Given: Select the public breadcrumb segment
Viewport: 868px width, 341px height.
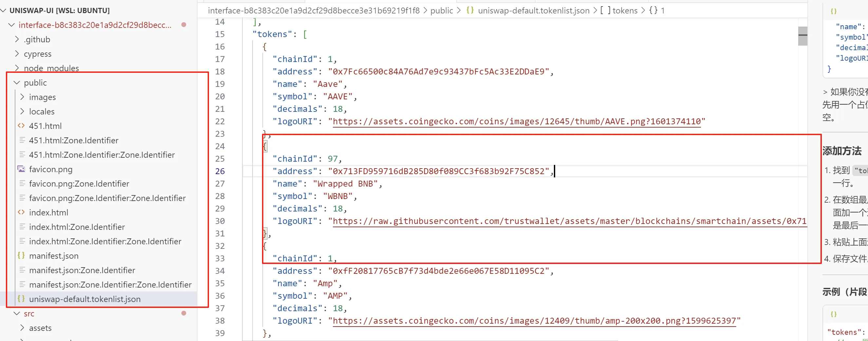Looking at the screenshot, I should coord(442,10).
